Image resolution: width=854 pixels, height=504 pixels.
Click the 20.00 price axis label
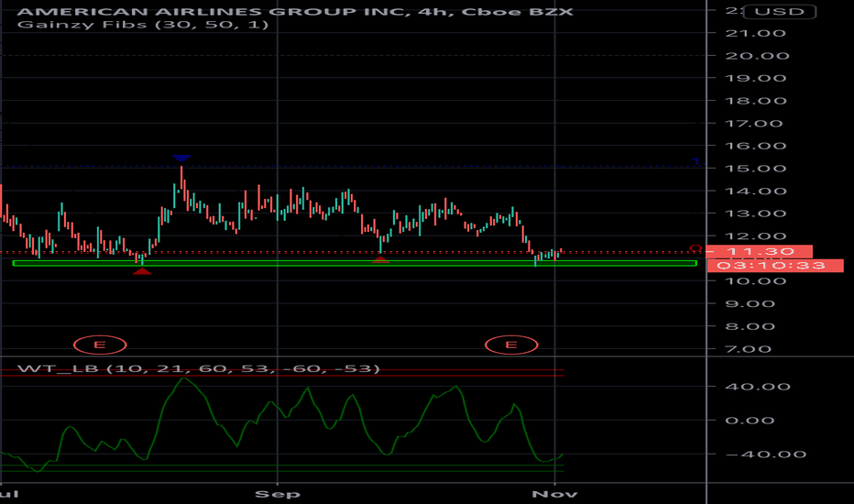pyautogui.click(x=757, y=56)
